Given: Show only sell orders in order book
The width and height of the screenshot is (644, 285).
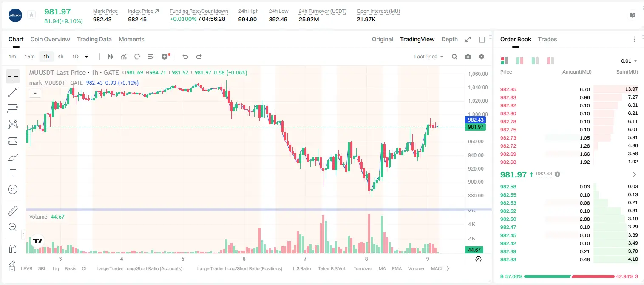Looking at the screenshot, I should click(x=550, y=61).
